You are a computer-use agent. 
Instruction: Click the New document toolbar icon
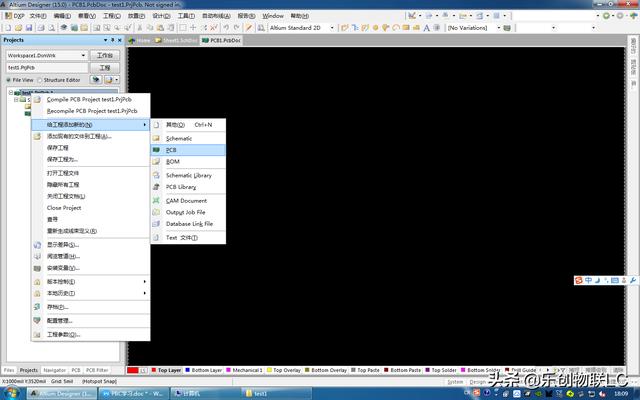tap(8, 28)
